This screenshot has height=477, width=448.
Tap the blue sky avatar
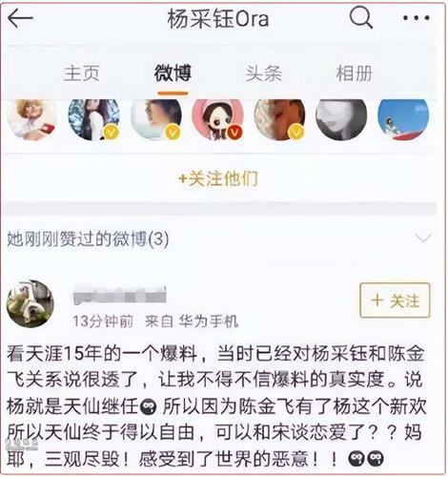coord(403,119)
